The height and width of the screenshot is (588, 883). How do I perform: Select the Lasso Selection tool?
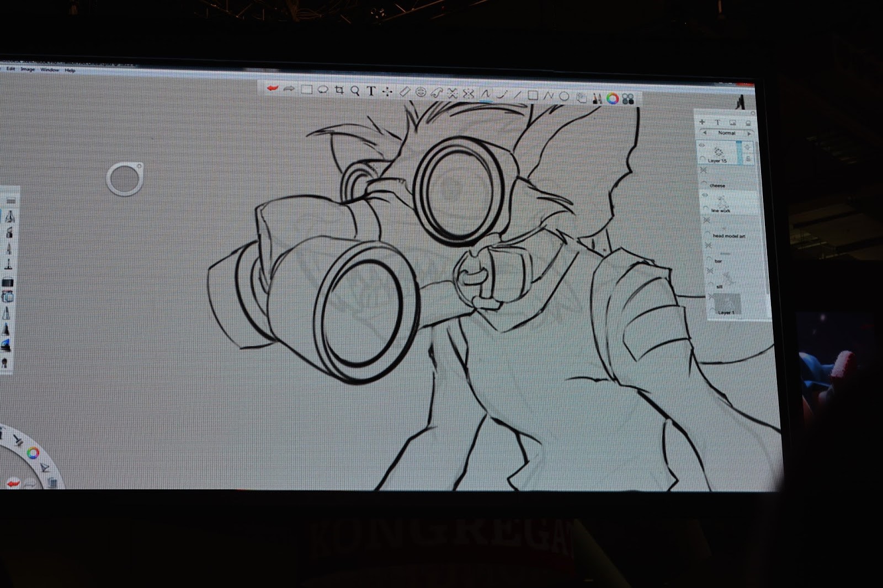(x=323, y=89)
